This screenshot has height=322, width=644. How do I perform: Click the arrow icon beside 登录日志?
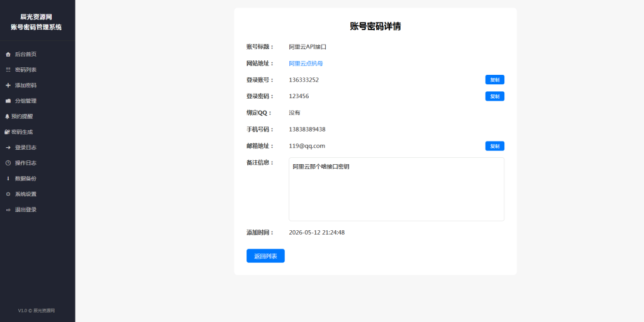(x=8, y=147)
